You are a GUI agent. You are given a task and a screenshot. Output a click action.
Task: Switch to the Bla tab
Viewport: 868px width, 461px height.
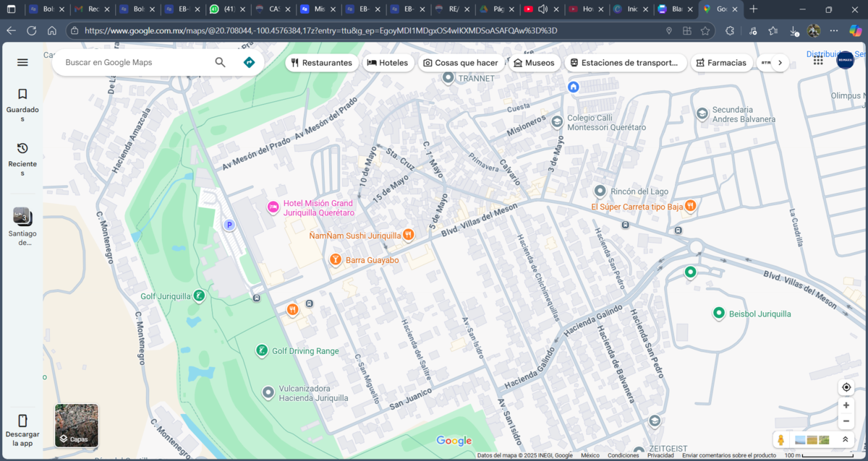coord(674,9)
